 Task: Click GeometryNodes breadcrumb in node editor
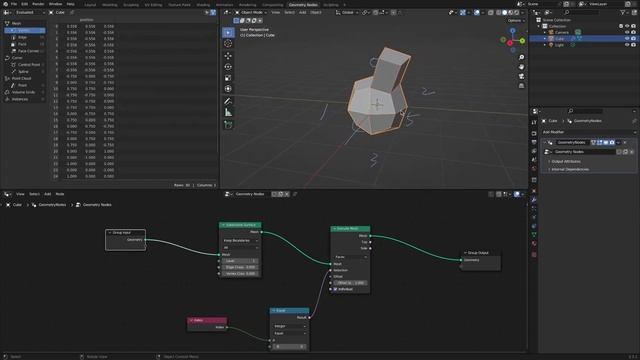[52, 204]
